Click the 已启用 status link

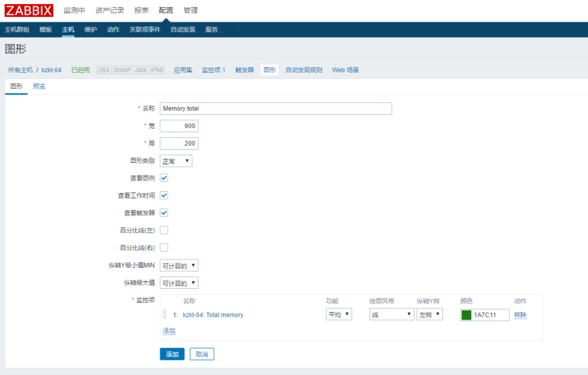point(80,70)
